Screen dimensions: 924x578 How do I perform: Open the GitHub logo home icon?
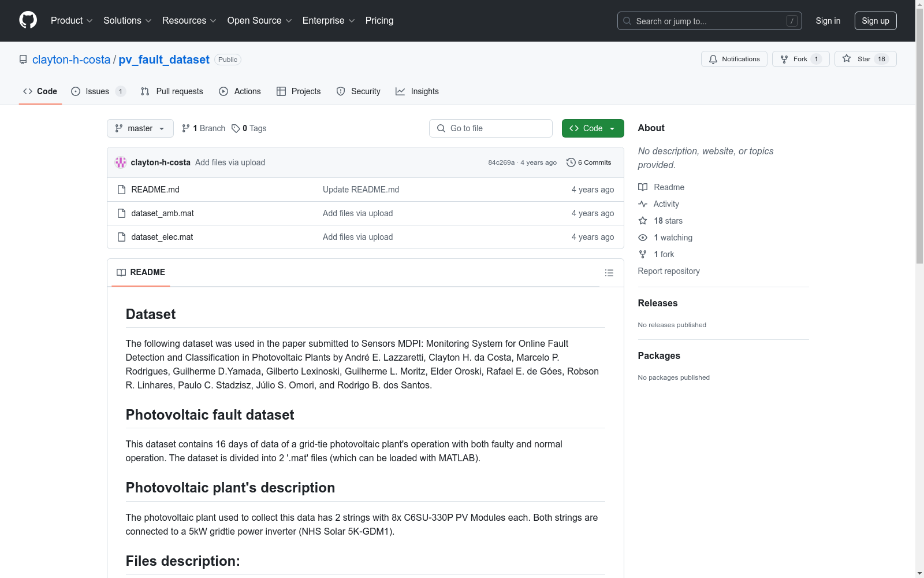click(28, 20)
